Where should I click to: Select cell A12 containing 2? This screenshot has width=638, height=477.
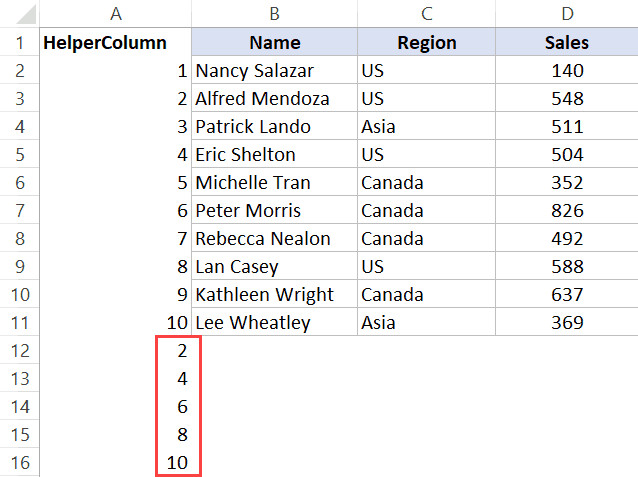point(180,351)
